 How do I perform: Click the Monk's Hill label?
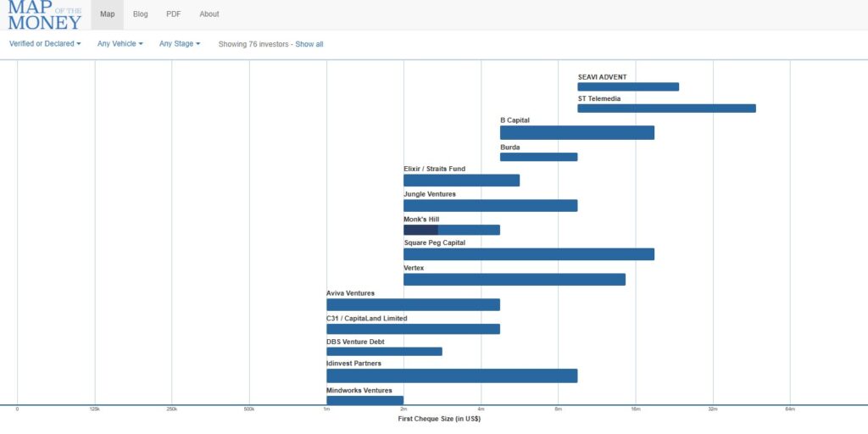pos(421,220)
